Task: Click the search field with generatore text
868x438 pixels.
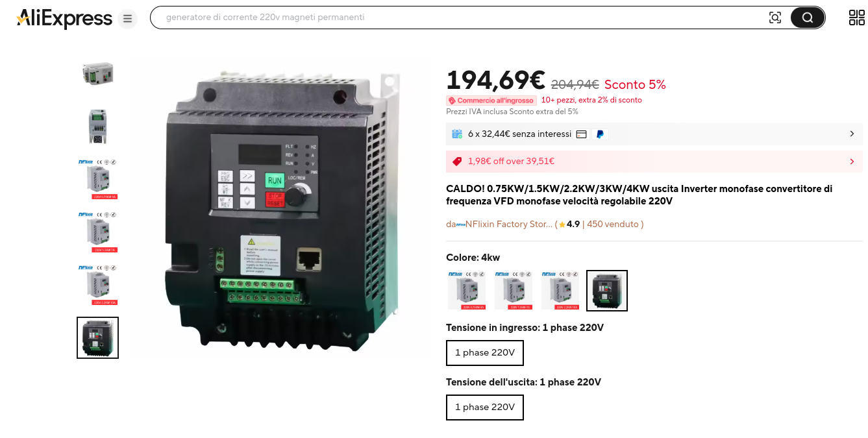Action: coord(454,18)
